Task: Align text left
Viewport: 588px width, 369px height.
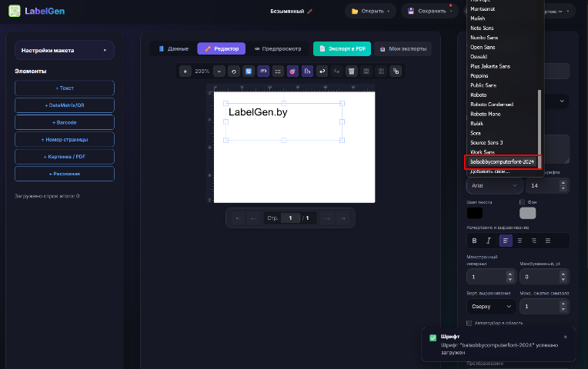Action: click(x=506, y=241)
